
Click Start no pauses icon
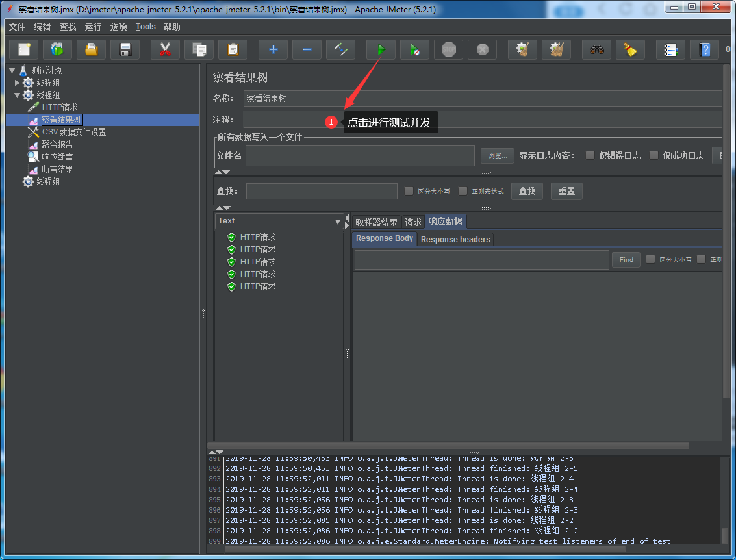coord(414,50)
